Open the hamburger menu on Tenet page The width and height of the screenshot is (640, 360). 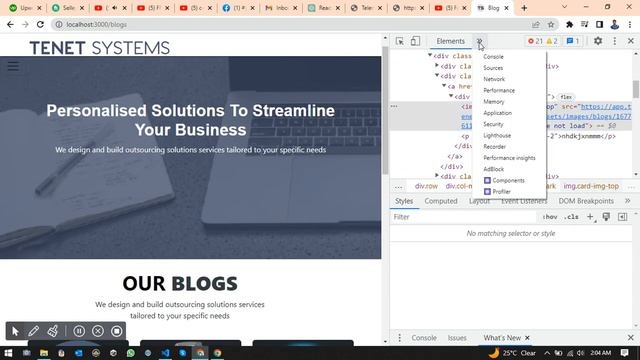[13, 66]
